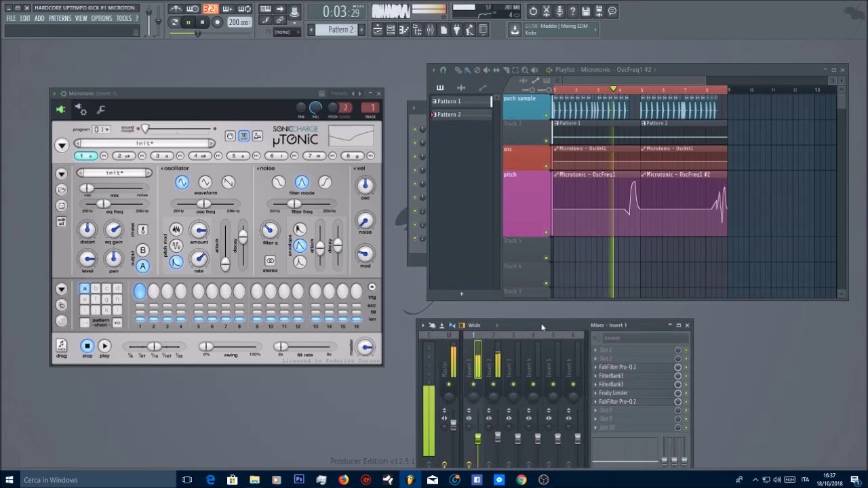
Task: Toggle the metronome icon in the toolbar
Action: pos(176,9)
